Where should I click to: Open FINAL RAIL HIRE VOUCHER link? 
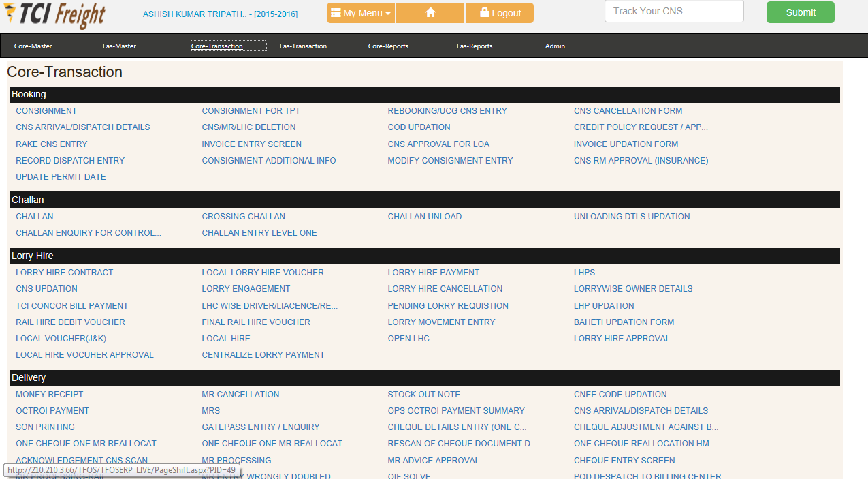point(256,322)
